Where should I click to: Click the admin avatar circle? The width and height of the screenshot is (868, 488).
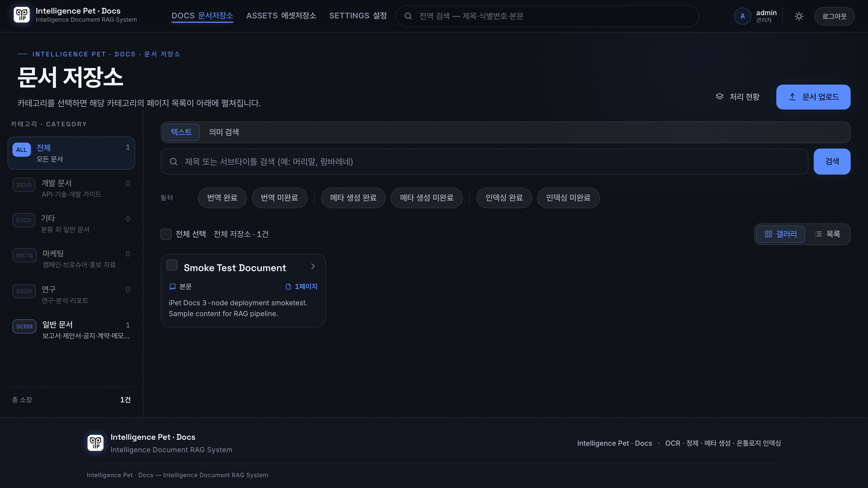pyautogui.click(x=742, y=16)
